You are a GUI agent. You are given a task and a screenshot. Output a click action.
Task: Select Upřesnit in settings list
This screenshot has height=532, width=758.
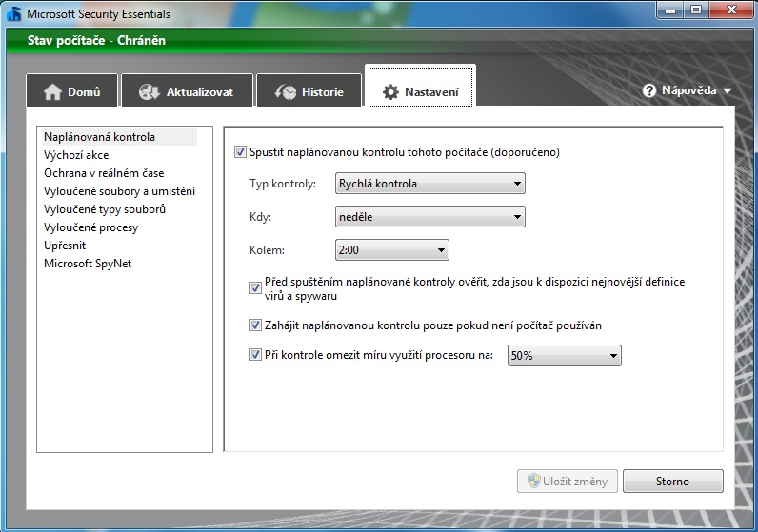point(65,246)
